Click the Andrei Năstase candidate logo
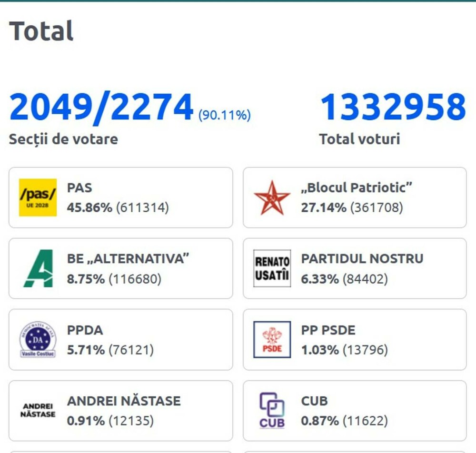The image size is (476, 453). click(x=38, y=410)
